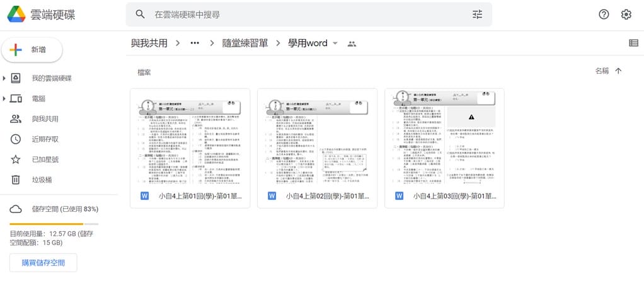Click in the 在雲端硬碟中搜尋 search field
Viewport: 644px width, 300px height.
tap(308, 14)
